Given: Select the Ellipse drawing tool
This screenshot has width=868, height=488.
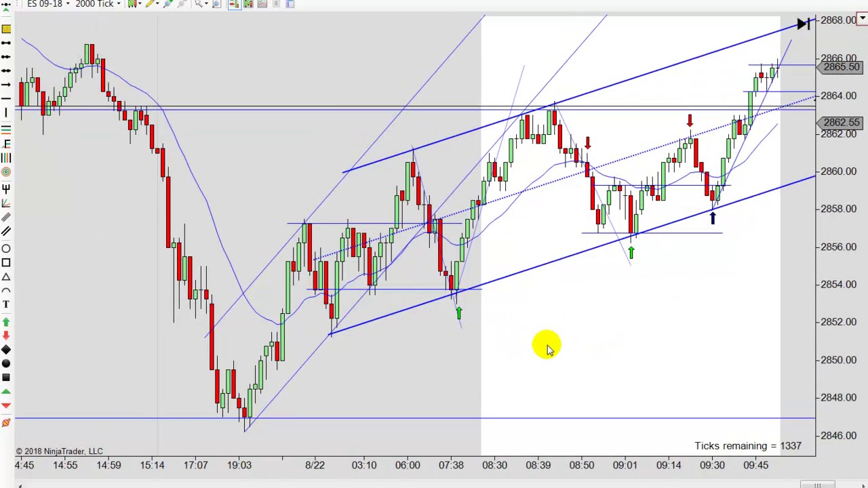Looking at the screenshot, I should pos(6,249).
